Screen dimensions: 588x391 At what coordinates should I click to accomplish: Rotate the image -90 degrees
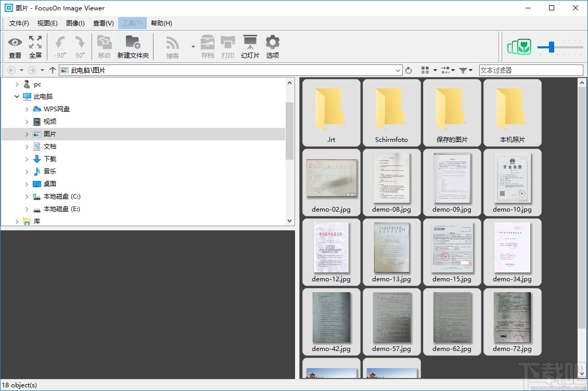[x=59, y=46]
